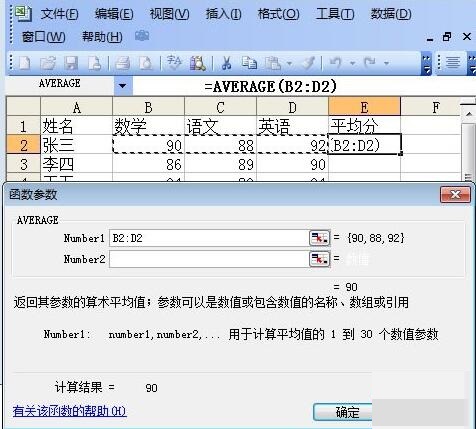The width and height of the screenshot is (476, 429).
Task: Click the New document toolbar icon
Action: tap(24, 63)
